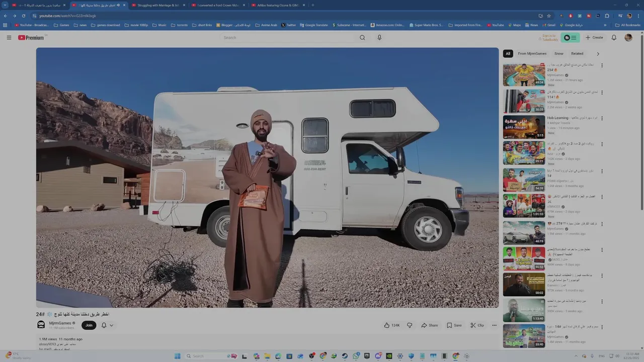Open the Gmail bookmark
This screenshot has height=362, width=644.
(549, 25)
